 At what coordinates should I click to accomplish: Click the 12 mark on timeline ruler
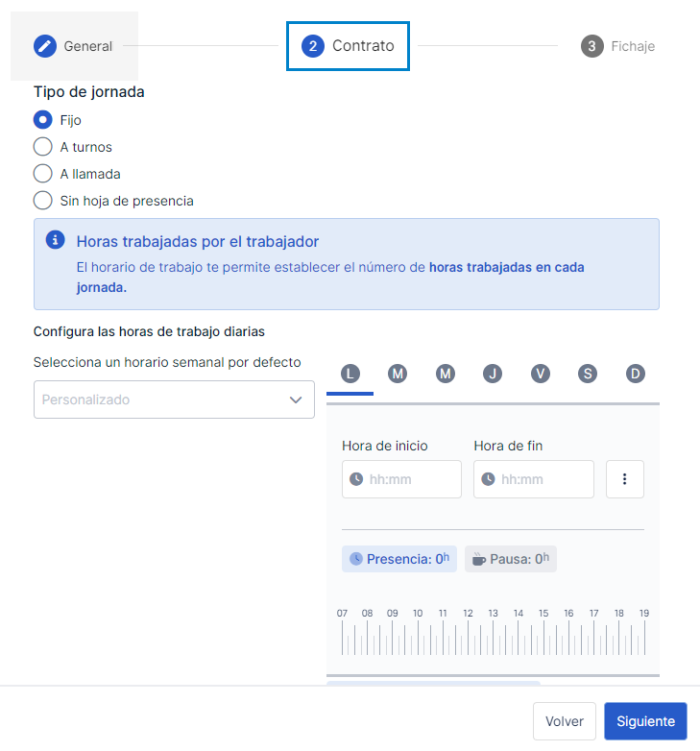pos(468,613)
